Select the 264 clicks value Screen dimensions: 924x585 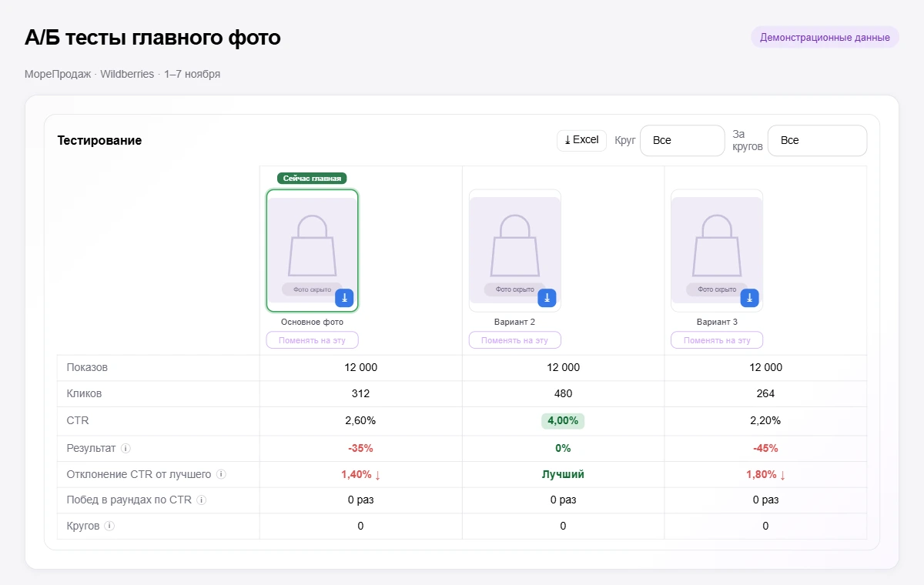(x=765, y=393)
